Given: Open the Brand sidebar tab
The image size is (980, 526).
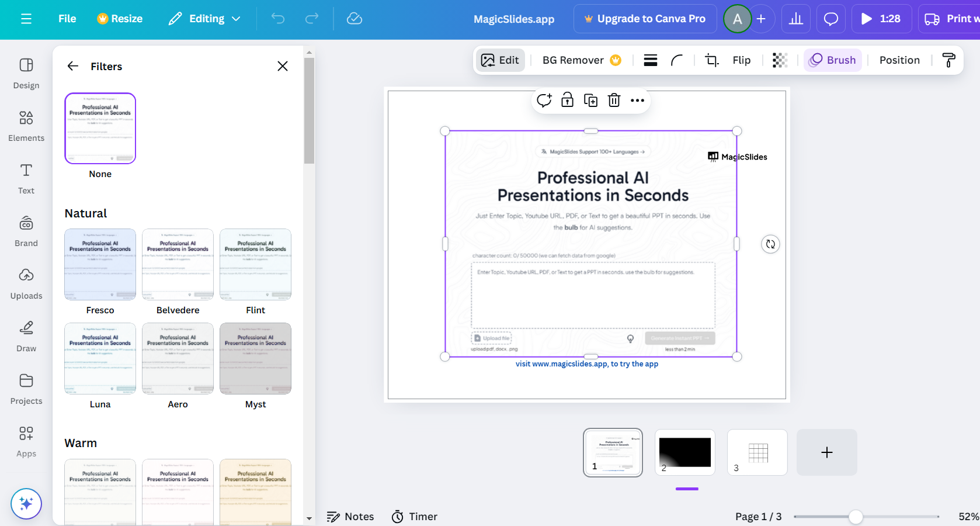Looking at the screenshot, I should coord(26,231).
